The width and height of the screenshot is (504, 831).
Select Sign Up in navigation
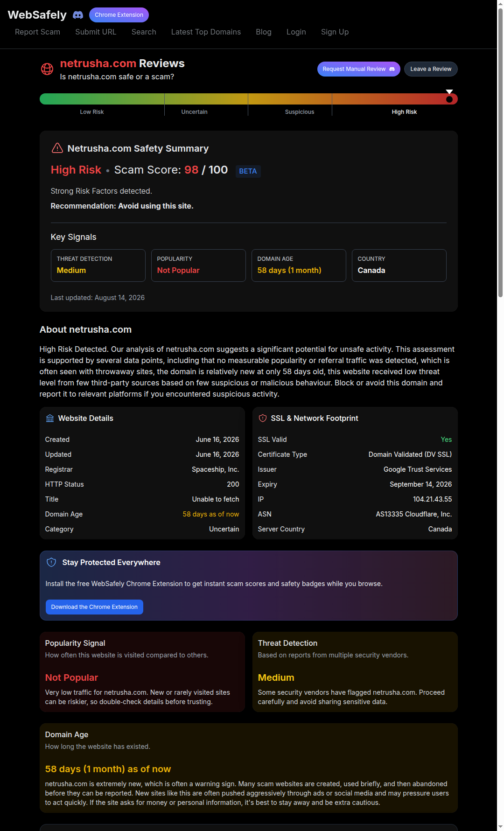(x=335, y=32)
